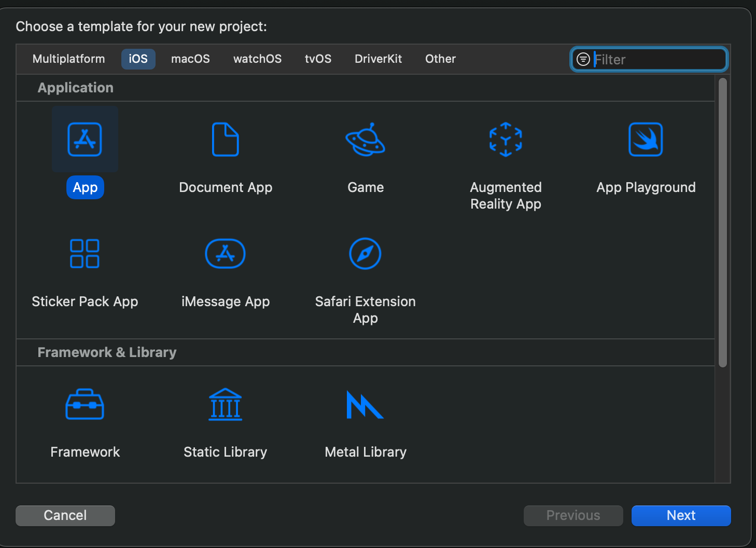Focus the Filter text field
This screenshot has height=548, width=756.
click(x=649, y=59)
